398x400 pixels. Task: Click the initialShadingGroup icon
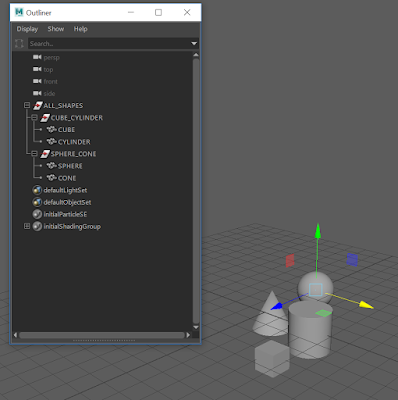pyautogui.click(x=37, y=226)
